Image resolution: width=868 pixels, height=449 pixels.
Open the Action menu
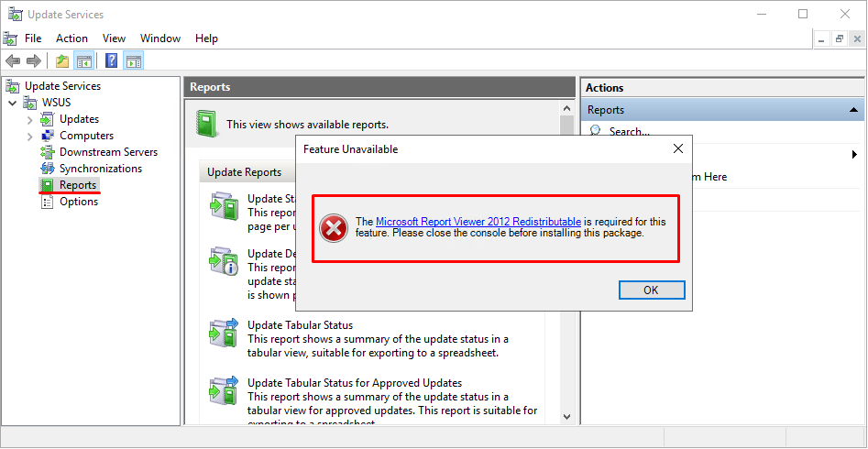72,38
